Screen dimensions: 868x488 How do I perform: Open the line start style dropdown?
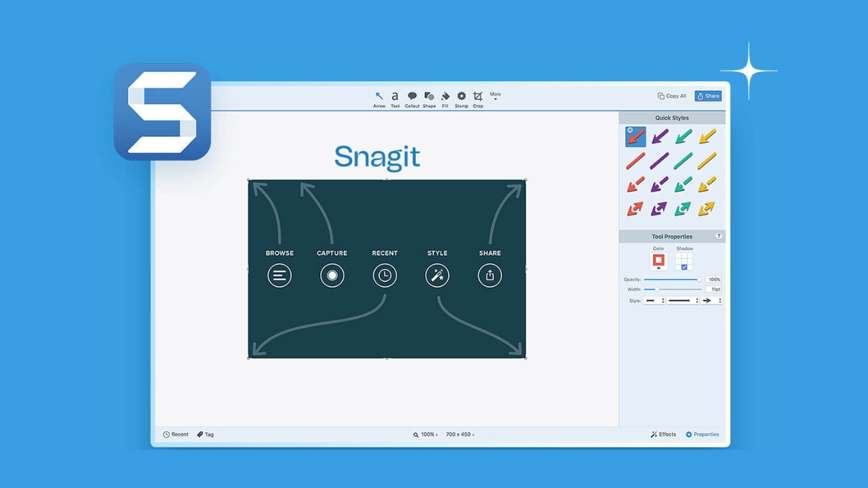[x=654, y=300]
